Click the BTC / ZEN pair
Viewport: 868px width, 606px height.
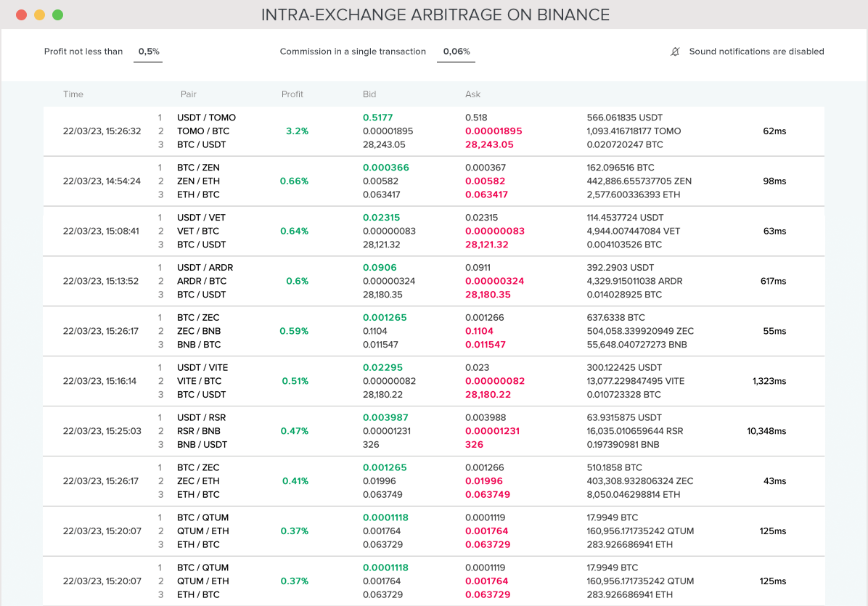[x=200, y=167]
